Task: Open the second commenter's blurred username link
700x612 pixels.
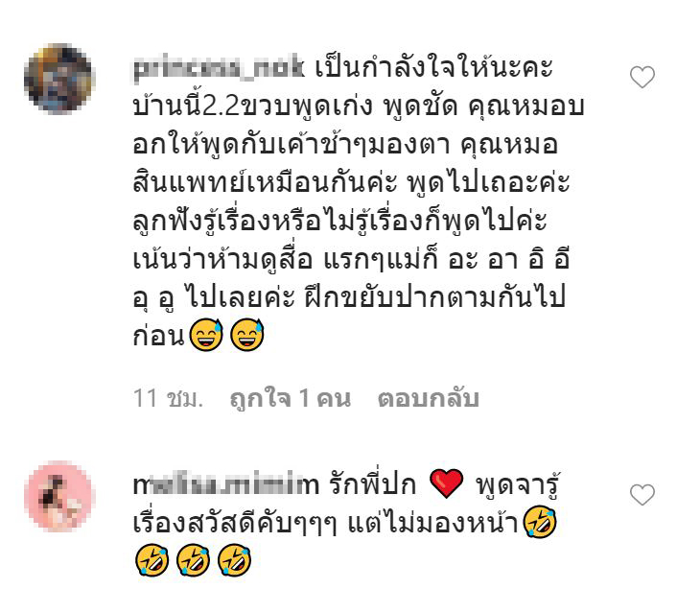Action: tap(226, 484)
